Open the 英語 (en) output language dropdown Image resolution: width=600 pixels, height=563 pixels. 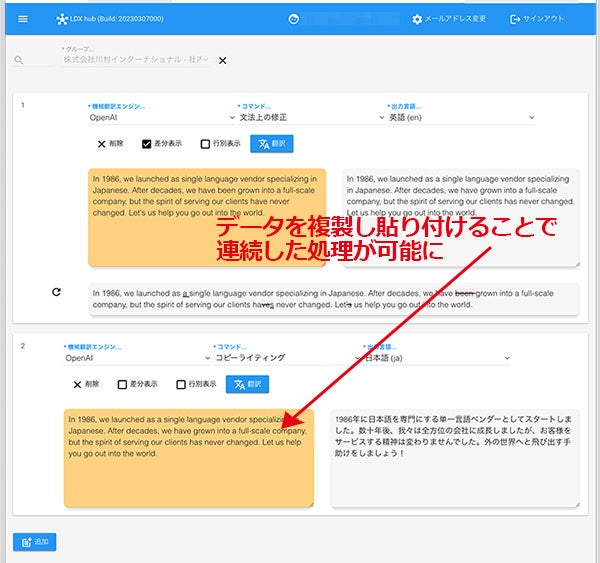tap(461, 117)
